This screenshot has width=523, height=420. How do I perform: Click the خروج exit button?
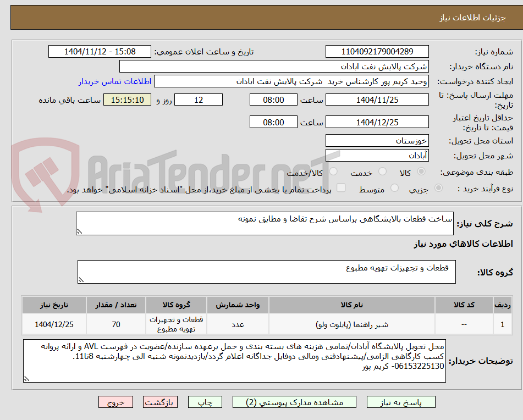(x=115, y=402)
